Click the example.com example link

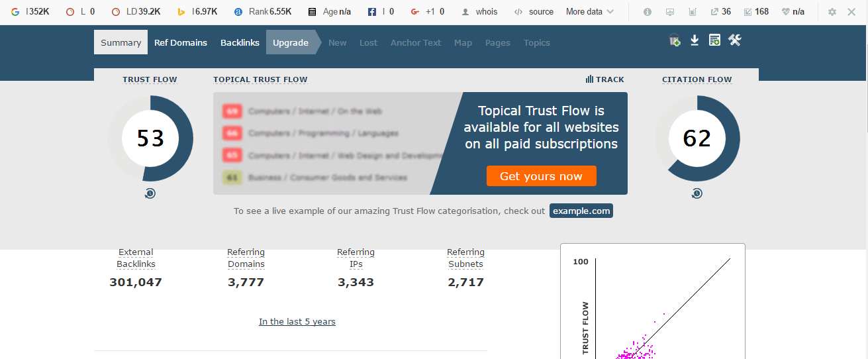[x=581, y=211]
